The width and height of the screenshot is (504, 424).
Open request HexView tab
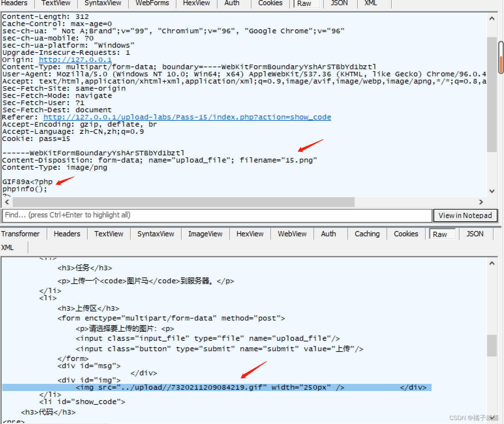196,3
